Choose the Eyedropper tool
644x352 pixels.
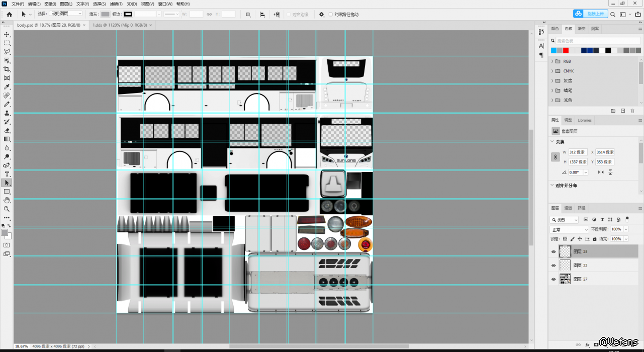[7, 86]
